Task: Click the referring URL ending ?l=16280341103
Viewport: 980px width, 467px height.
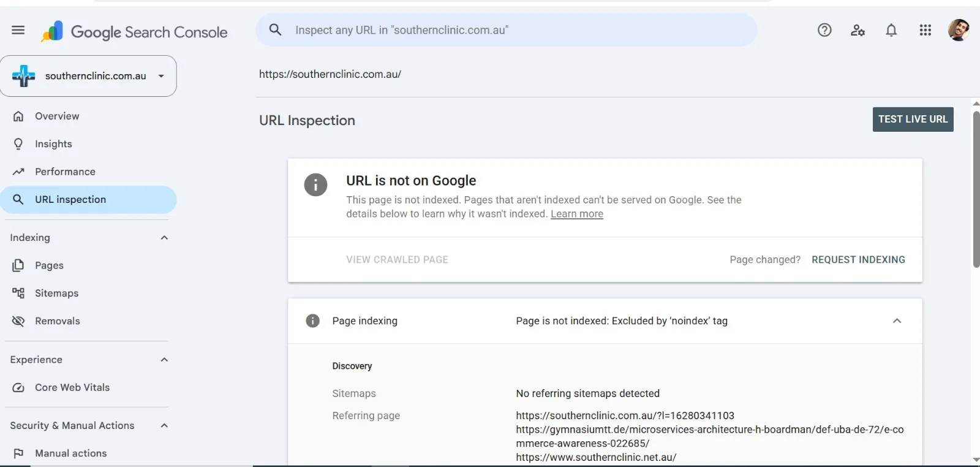Action: tap(625, 416)
